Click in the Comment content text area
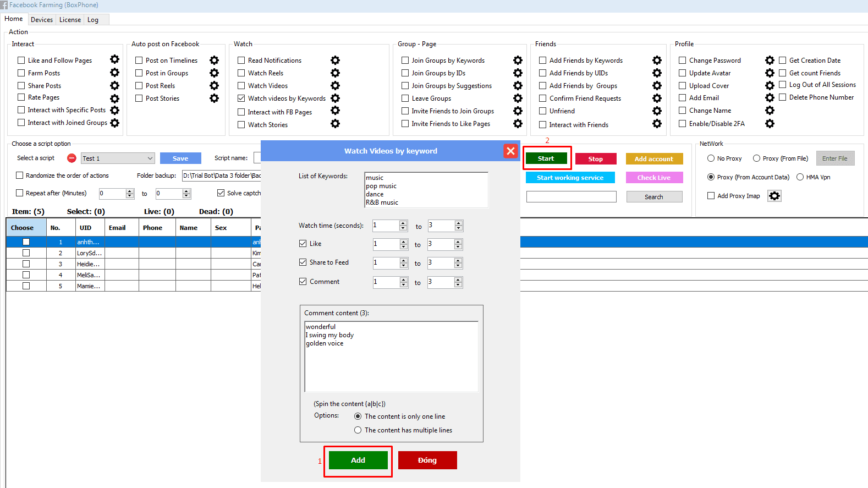Screen dimensions: 868x488 click(x=391, y=357)
